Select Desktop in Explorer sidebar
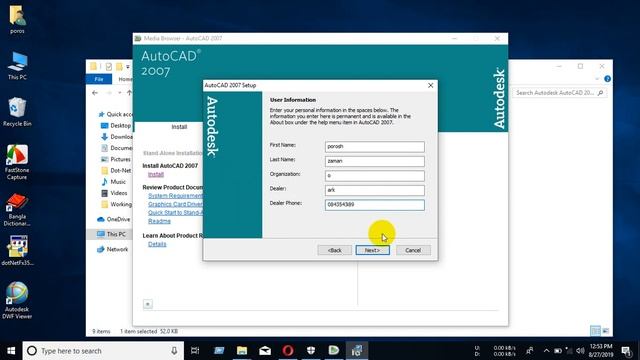 116,126
